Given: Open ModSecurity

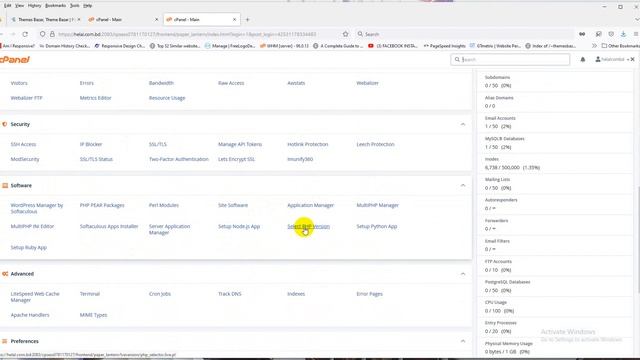Looking at the screenshot, I should 25,159.
